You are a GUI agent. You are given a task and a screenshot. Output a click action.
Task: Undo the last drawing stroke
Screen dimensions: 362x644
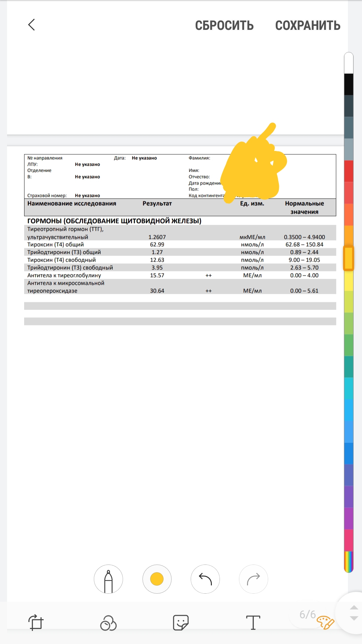tap(205, 579)
